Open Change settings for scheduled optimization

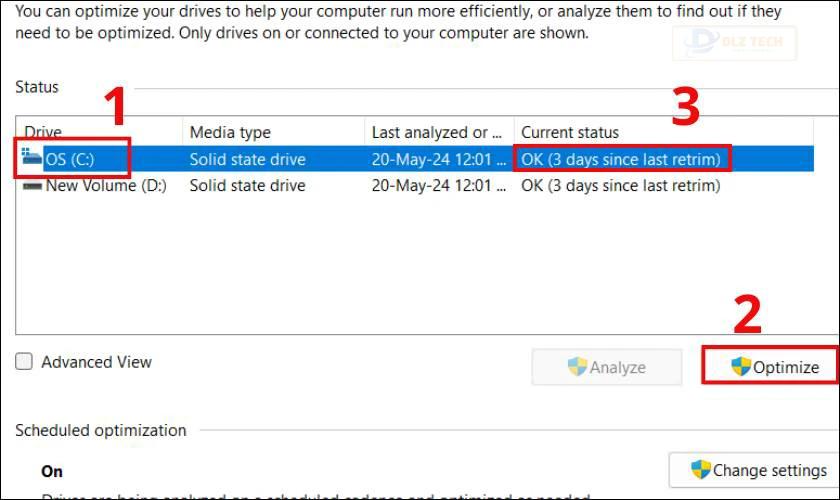point(753,470)
